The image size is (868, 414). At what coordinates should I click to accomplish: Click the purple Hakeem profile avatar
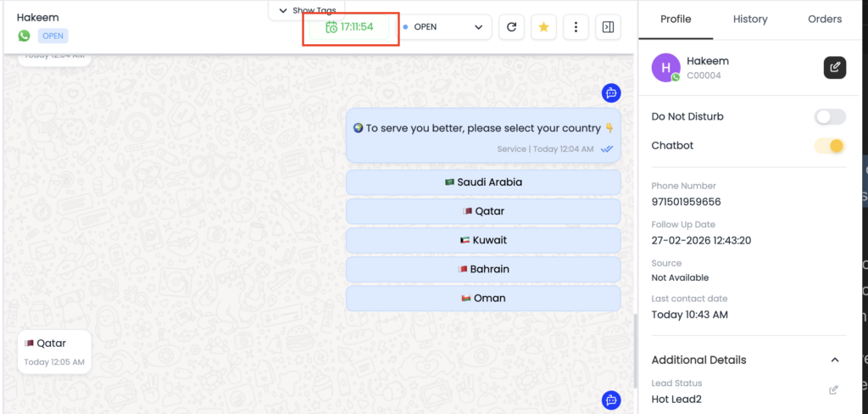[x=665, y=68]
